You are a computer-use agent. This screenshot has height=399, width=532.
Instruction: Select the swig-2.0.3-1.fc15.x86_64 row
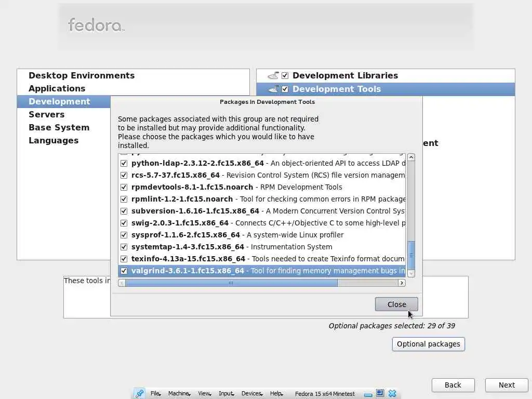coord(262,223)
